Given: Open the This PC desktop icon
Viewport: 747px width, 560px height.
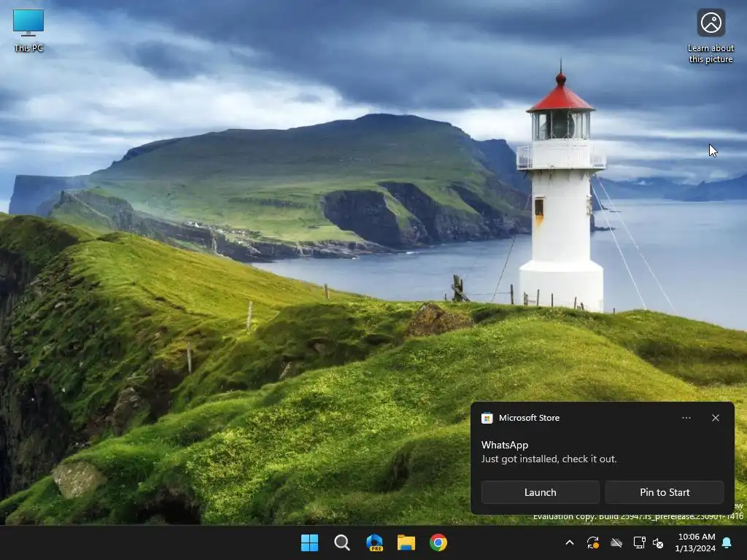Looking at the screenshot, I should coord(28,31).
